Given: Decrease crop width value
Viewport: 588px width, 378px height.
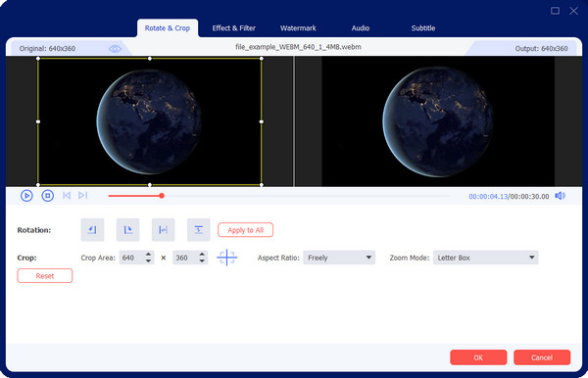Looking at the screenshot, I should [149, 260].
